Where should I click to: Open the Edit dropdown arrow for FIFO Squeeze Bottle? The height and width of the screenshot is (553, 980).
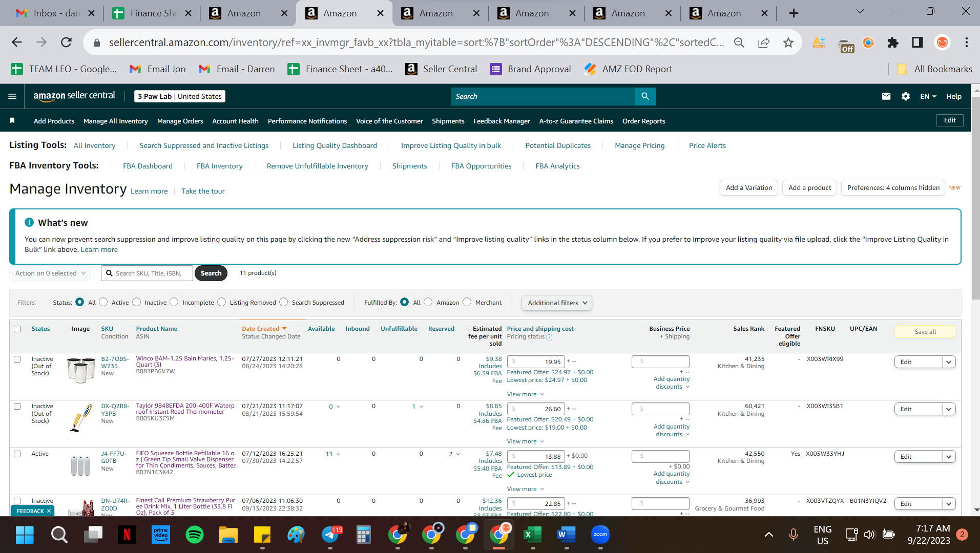click(x=949, y=457)
